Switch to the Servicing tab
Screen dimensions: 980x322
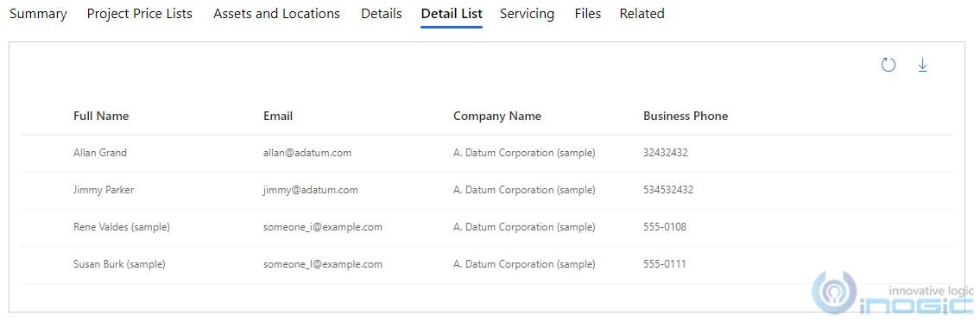coord(527,14)
